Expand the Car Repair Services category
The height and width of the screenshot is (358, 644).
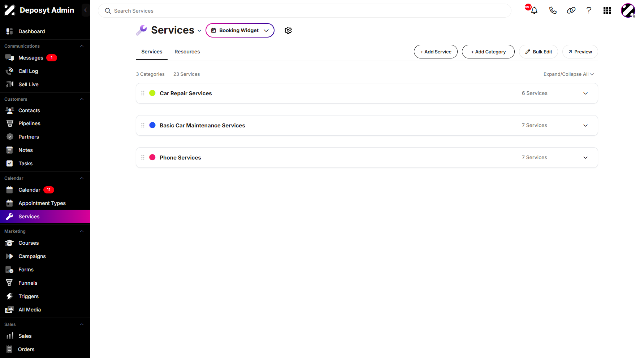[x=585, y=93]
